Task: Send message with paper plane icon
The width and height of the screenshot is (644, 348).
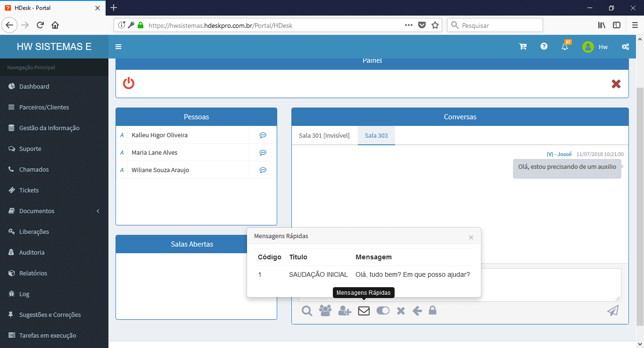Action: coord(612,310)
